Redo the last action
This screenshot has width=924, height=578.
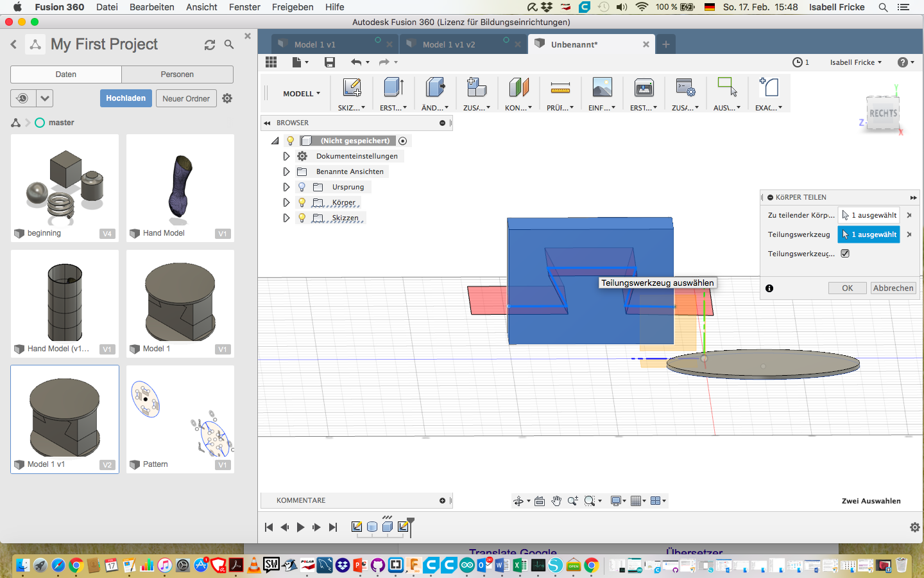pos(384,62)
